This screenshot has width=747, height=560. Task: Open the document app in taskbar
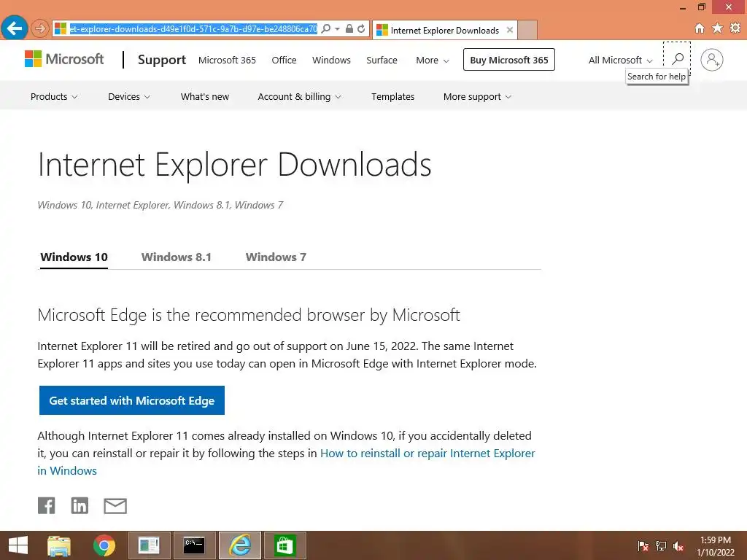point(149,545)
